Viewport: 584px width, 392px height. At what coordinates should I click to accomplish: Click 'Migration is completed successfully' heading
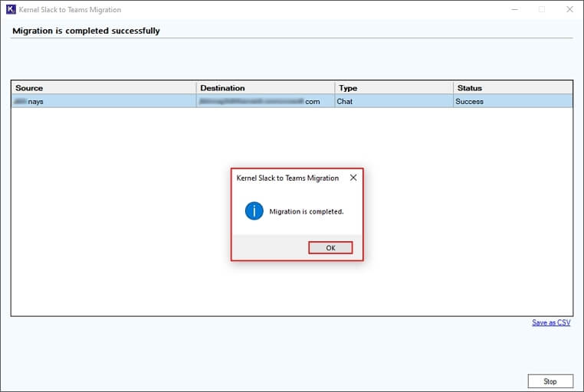[86, 31]
